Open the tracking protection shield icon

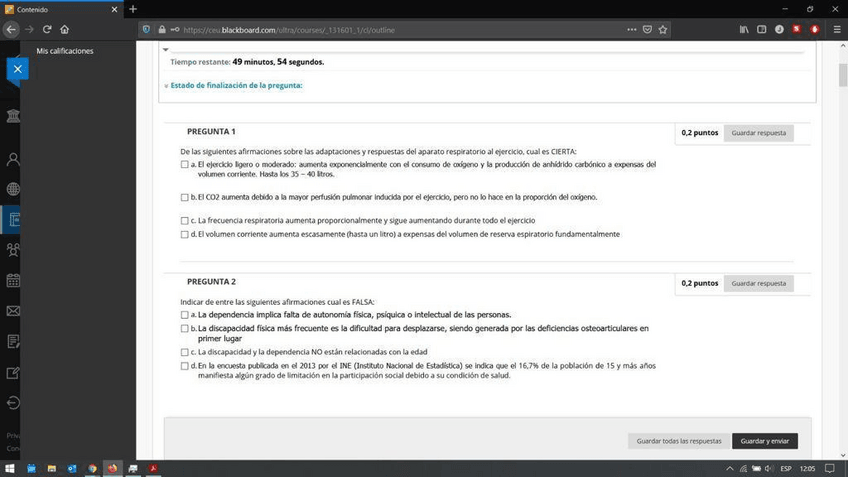(146, 30)
